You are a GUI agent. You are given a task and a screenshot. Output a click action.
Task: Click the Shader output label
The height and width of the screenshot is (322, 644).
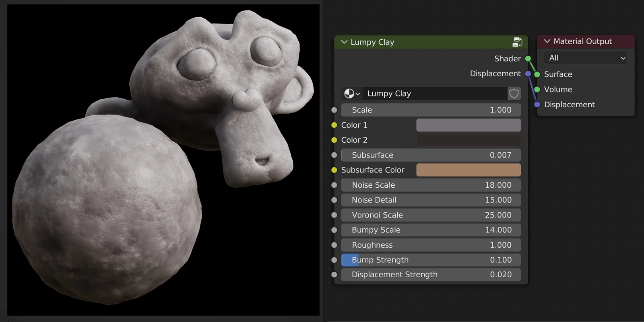click(x=508, y=59)
